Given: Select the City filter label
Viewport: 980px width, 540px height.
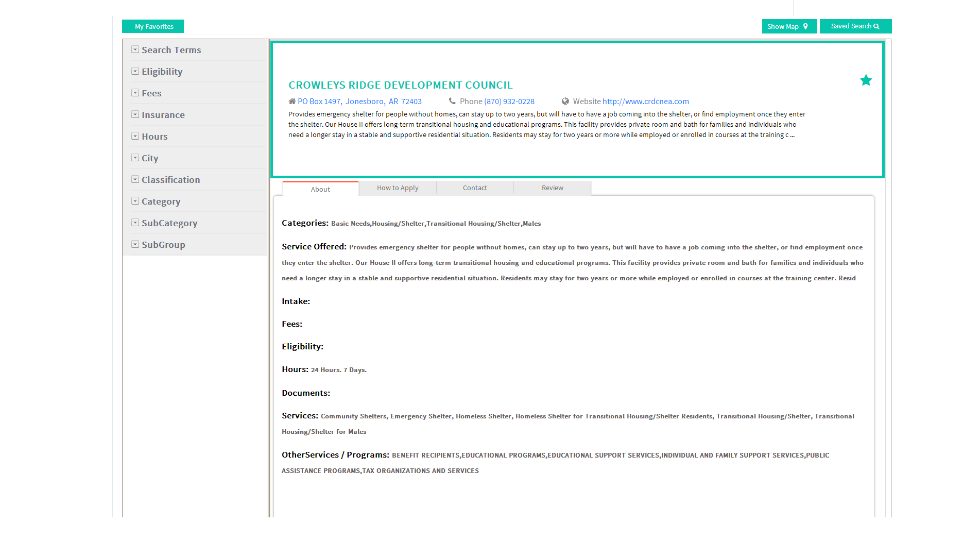Looking at the screenshot, I should point(150,158).
